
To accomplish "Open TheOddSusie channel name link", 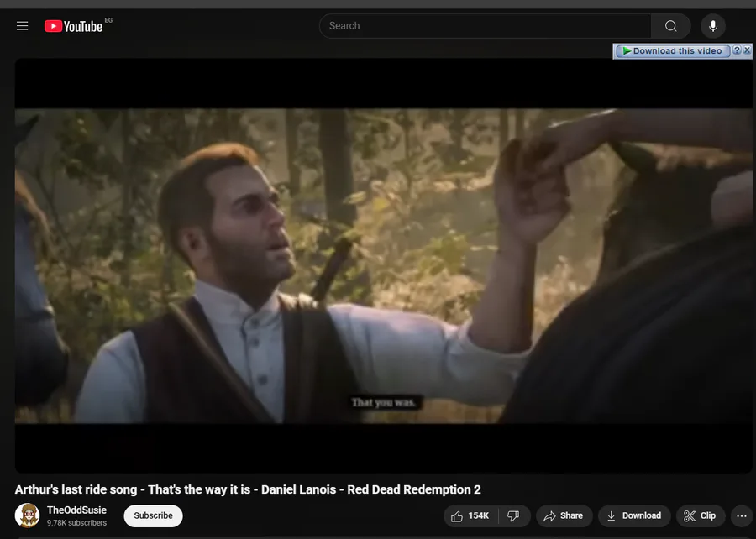I will click(x=76, y=510).
